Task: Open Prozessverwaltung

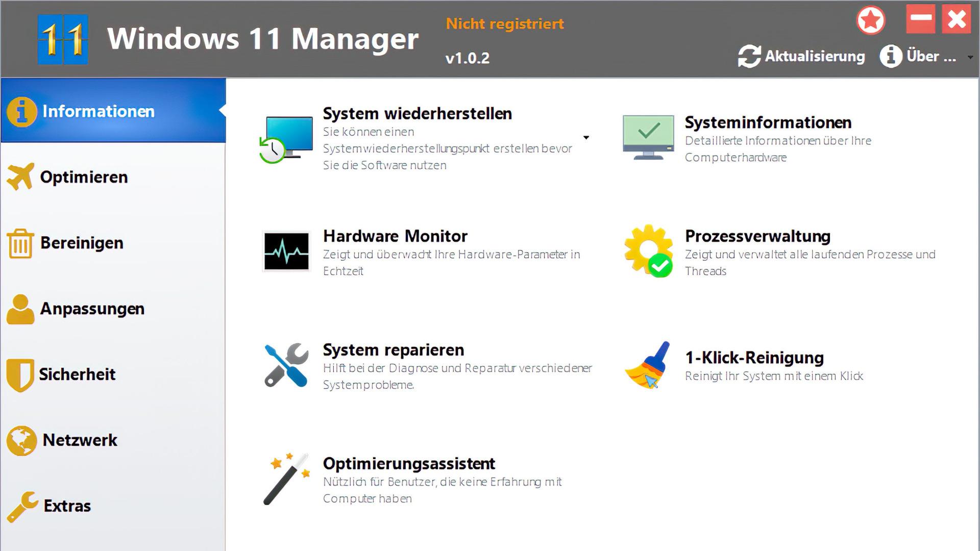Action: (757, 236)
